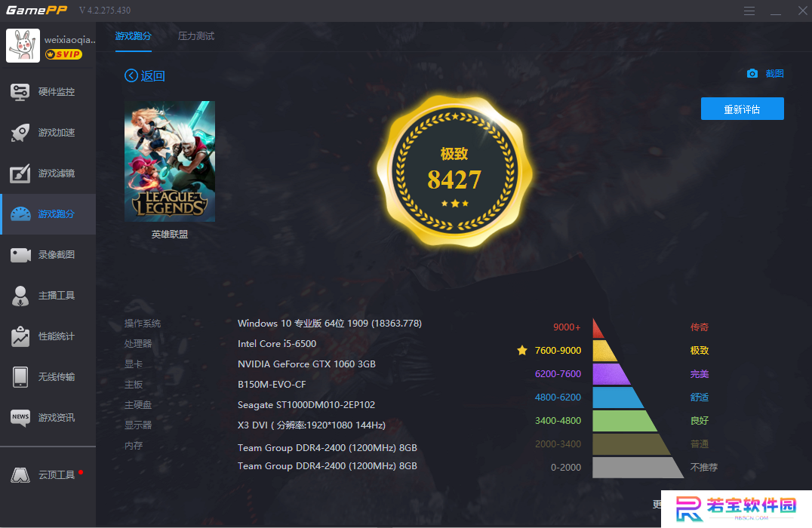812x528 pixels.
Task: Open the 性能统计 chart icon
Action: pos(20,336)
